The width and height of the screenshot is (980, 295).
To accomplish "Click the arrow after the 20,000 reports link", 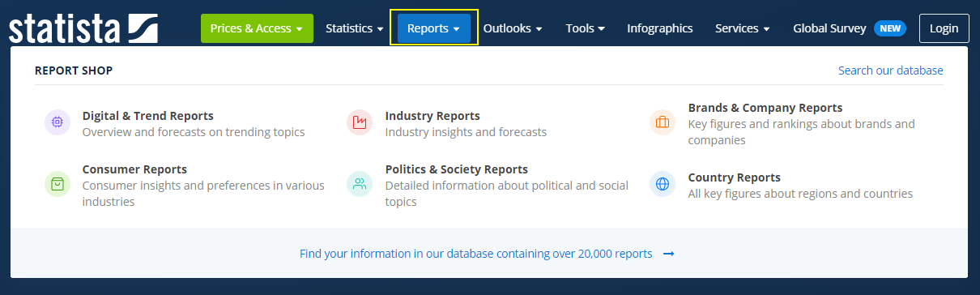I will pos(669,254).
